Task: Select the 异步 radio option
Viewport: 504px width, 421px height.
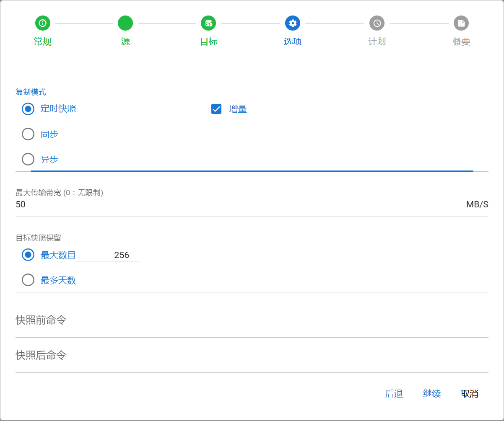Action: (28, 159)
